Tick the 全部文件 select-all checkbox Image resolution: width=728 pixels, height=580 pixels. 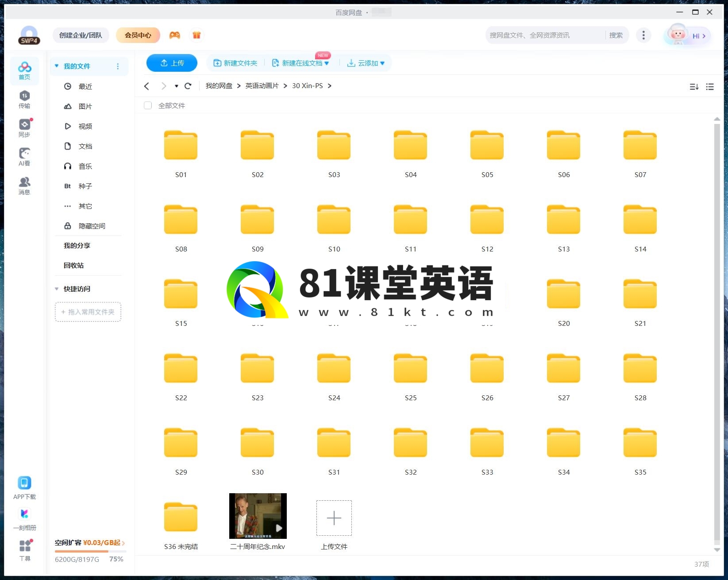[x=148, y=105]
